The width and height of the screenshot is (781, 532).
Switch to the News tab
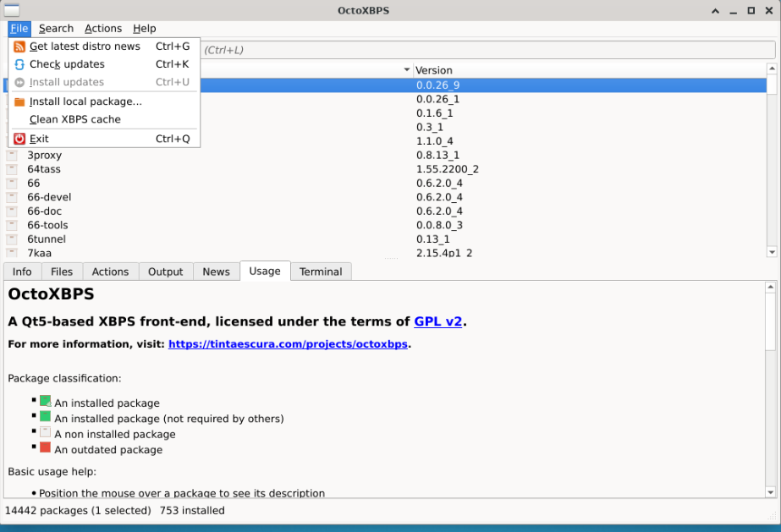[216, 271]
